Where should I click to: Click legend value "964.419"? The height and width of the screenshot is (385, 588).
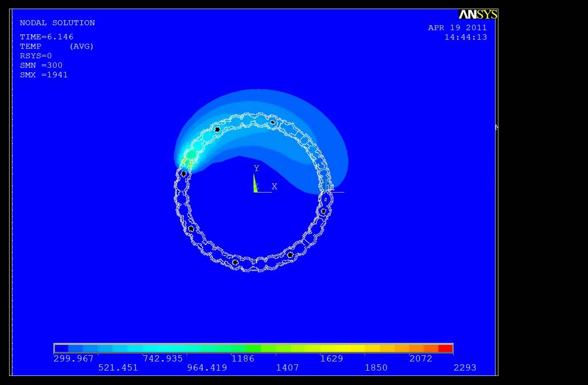[207, 368]
